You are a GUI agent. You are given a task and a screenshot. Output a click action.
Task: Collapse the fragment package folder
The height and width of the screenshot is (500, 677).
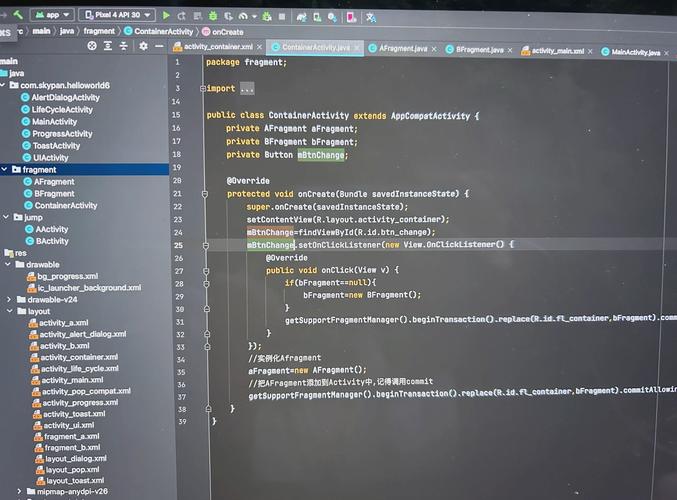[x=4, y=169]
